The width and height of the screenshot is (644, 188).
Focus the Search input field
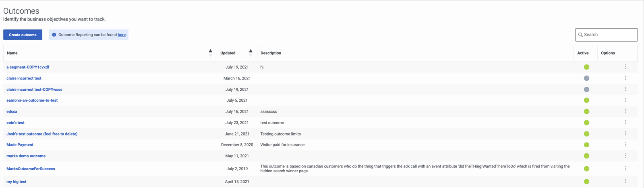click(x=606, y=35)
